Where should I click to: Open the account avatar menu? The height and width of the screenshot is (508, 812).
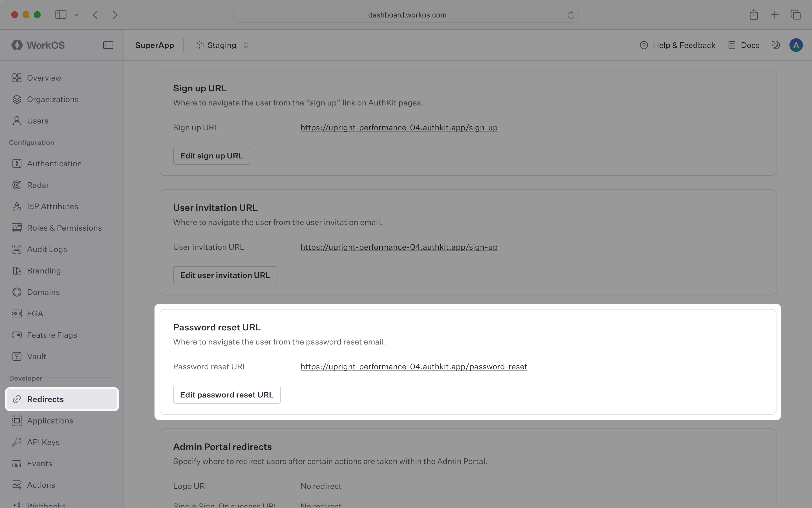[796, 45]
